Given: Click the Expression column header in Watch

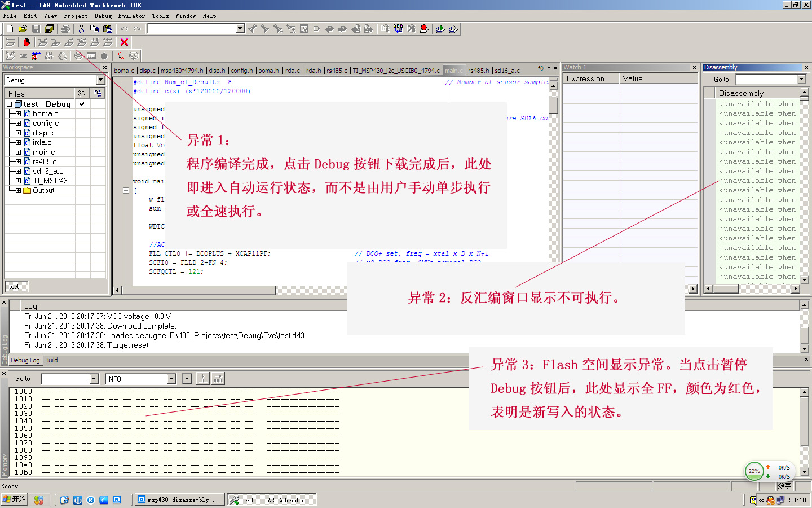Looking at the screenshot, I should point(591,79).
